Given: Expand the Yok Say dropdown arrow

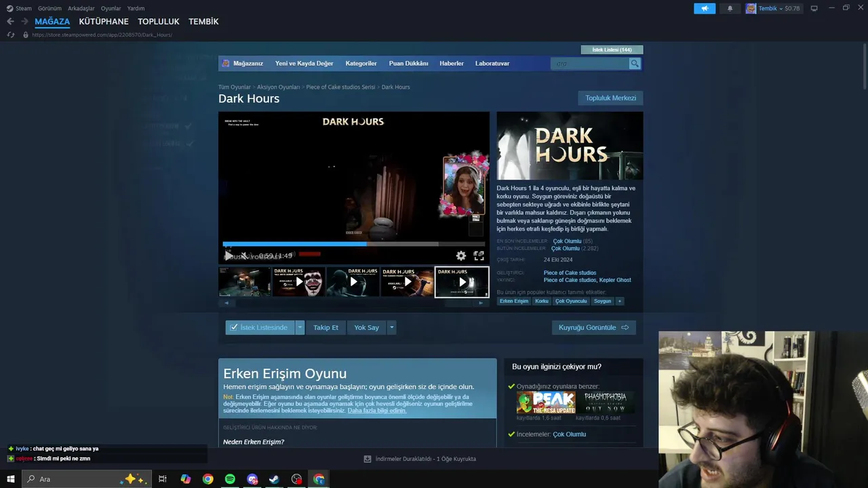Looking at the screenshot, I should tap(391, 327).
